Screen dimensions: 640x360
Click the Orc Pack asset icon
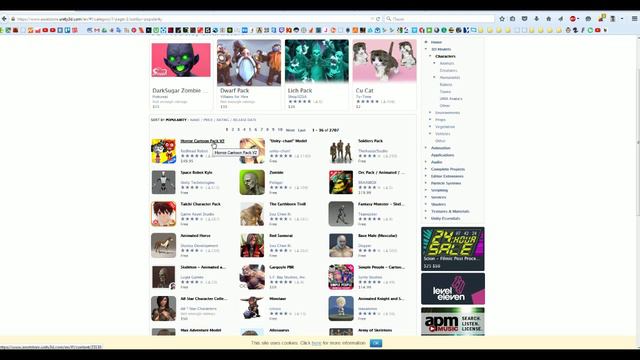[x=341, y=182]
